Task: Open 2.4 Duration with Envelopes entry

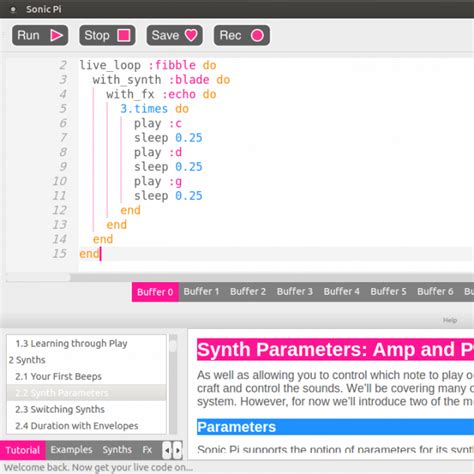Action: point(77,426)
